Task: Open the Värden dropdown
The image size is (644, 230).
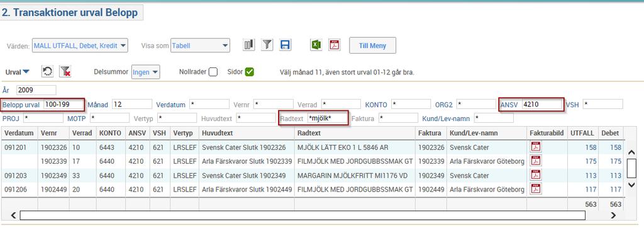Action: (80, 45)
